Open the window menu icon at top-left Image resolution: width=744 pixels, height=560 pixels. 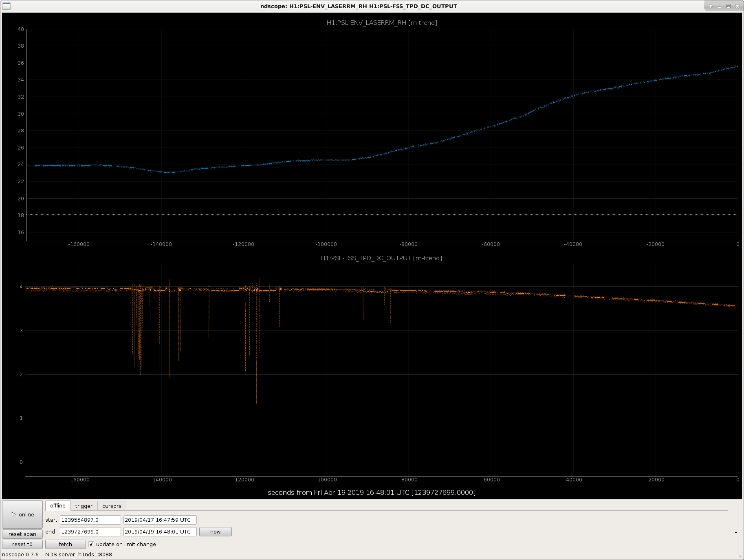pyautogui.click(x=7, y=6)
